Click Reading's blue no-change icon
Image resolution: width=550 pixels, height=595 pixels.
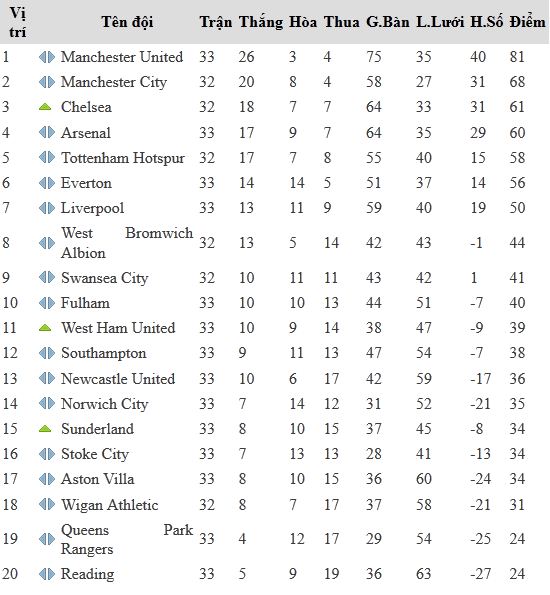tap(47, 574)
